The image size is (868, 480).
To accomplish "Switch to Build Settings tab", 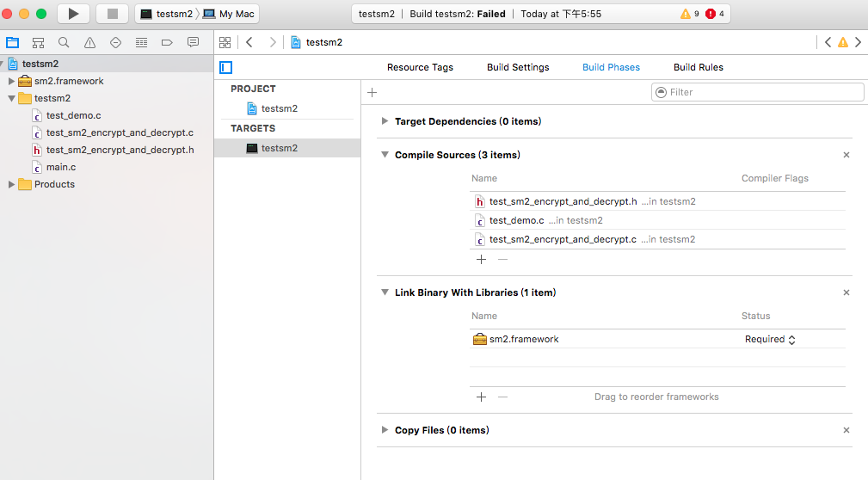I will pos(518,67).
